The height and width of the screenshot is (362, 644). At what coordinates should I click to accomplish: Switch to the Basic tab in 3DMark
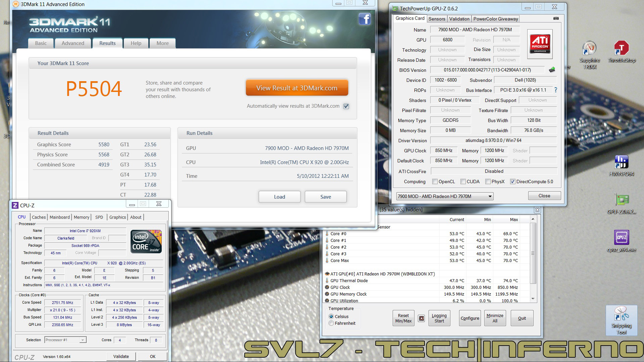coord(41,43)
